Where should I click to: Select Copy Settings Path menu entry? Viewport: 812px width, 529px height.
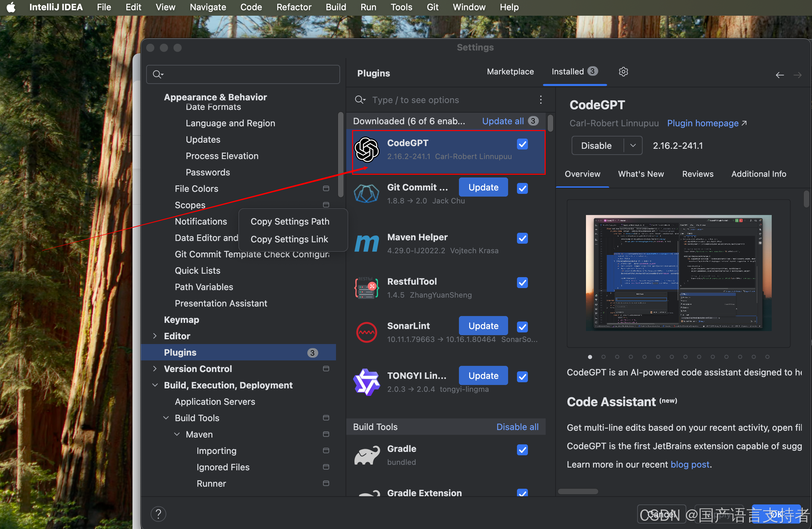[x=290, y=221]
